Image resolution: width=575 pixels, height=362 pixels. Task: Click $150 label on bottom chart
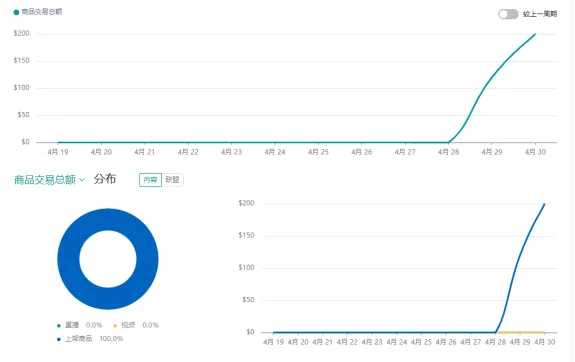pyautogui.click(x=246, y=235)
